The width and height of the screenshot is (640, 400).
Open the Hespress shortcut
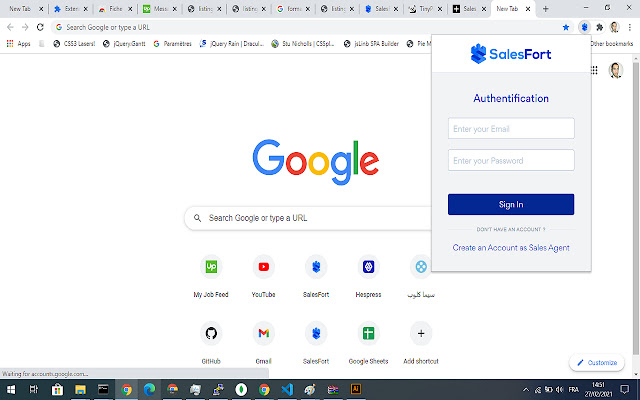(369, 276)
